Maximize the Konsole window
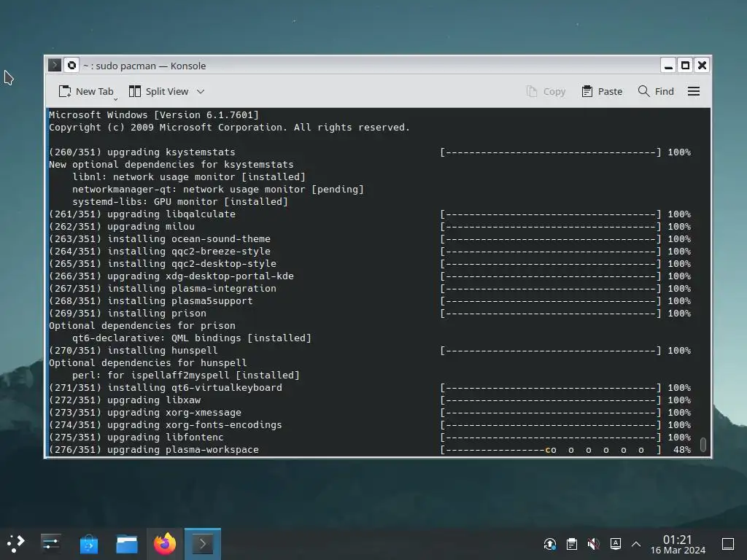747x560 pixels. point(685,65)
